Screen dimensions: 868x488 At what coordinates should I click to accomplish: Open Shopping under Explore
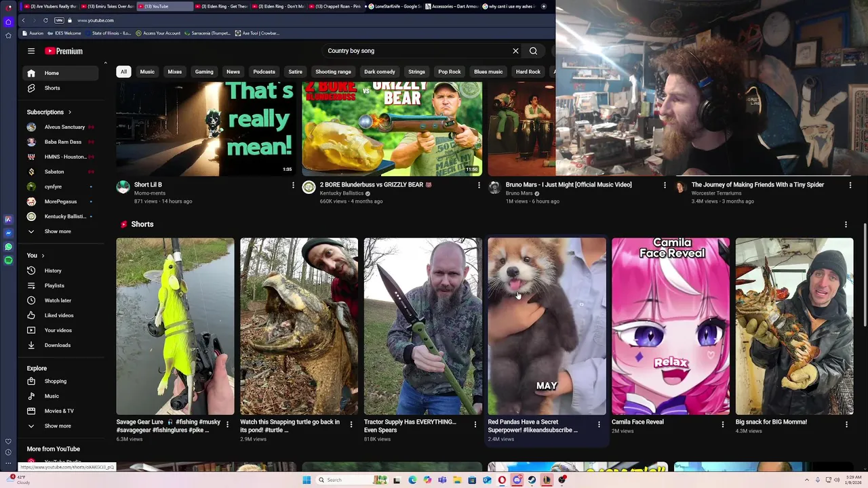tap(62, 381)
